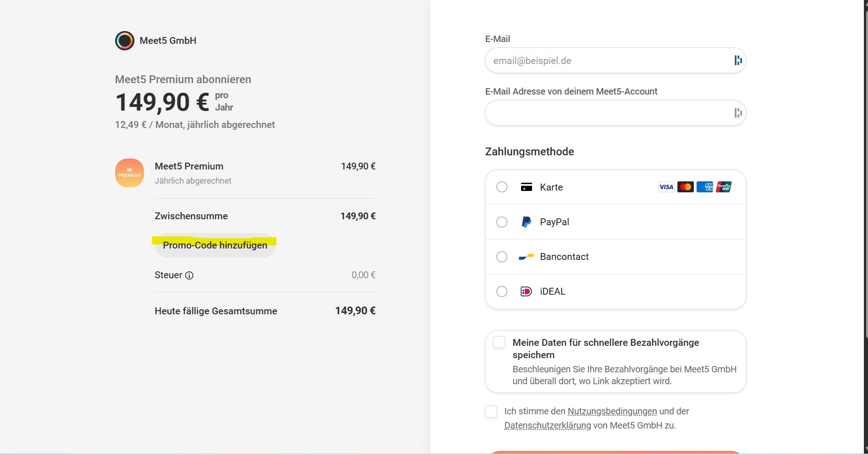Open the Nutzungsbedingungen link

pyautogui.click(x=612, y=411)
